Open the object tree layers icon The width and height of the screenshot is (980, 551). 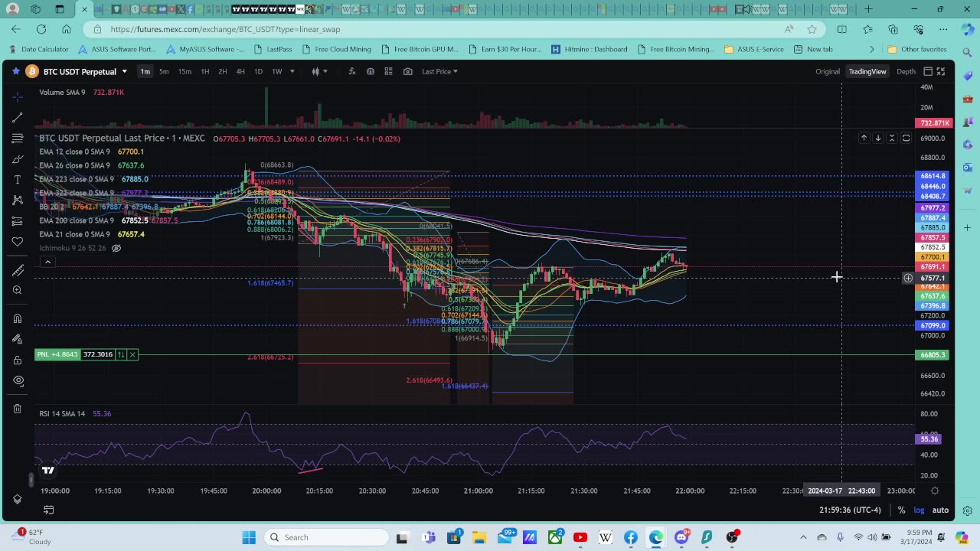18,499
